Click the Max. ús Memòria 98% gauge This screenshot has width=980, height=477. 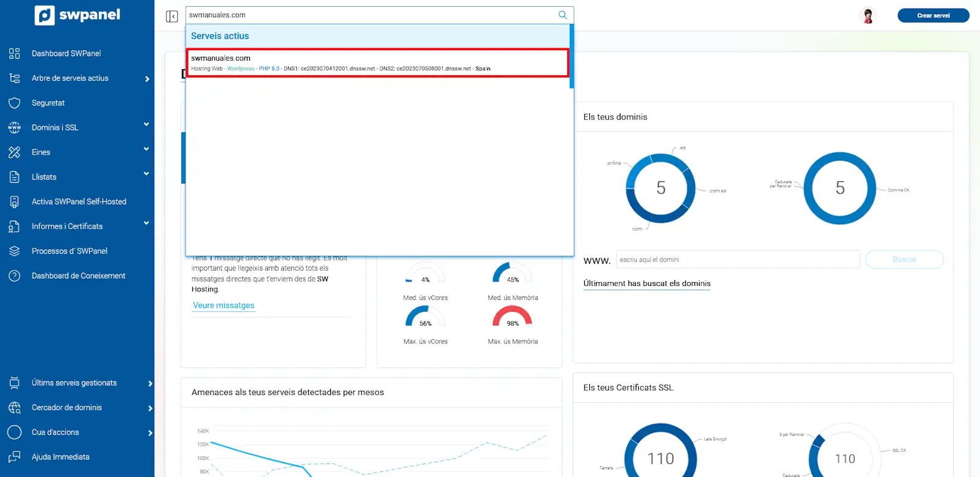pos(513,317)
